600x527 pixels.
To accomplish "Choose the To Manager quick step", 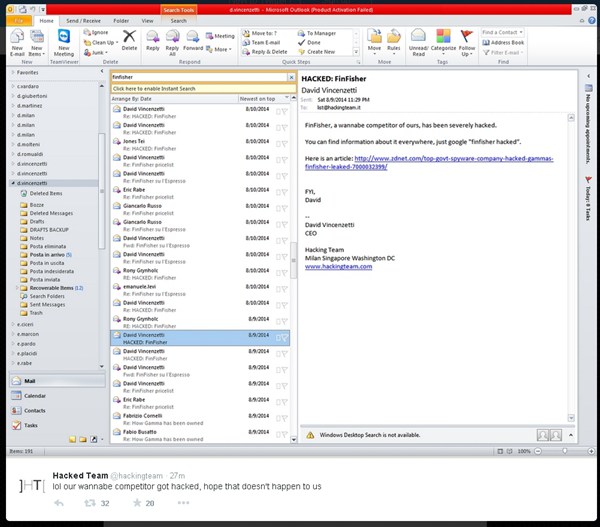I will (x=317, y=33).
